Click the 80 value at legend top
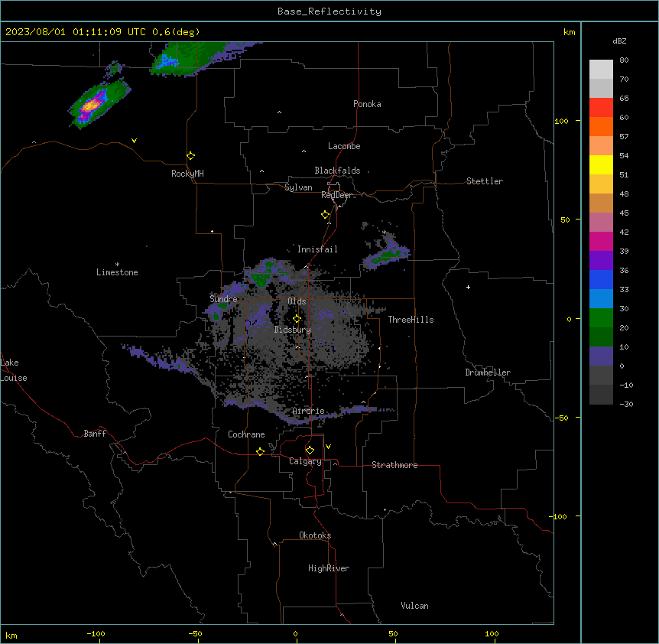This screenshot has height=644, width=659. [624, 60]
